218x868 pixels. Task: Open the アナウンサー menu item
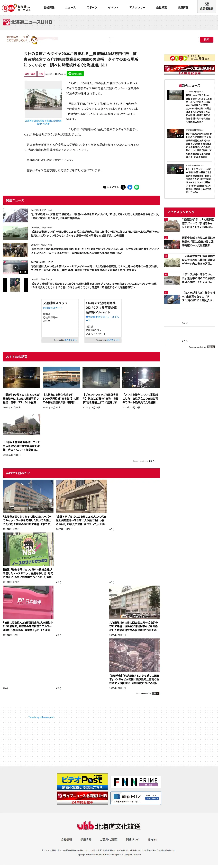pos(137,7)
